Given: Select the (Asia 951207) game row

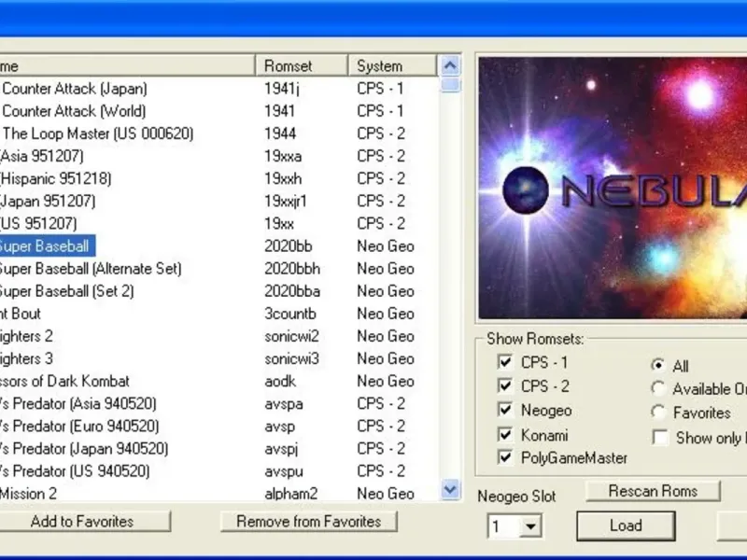Looking at the screenshot, I should tap(218, 156).
